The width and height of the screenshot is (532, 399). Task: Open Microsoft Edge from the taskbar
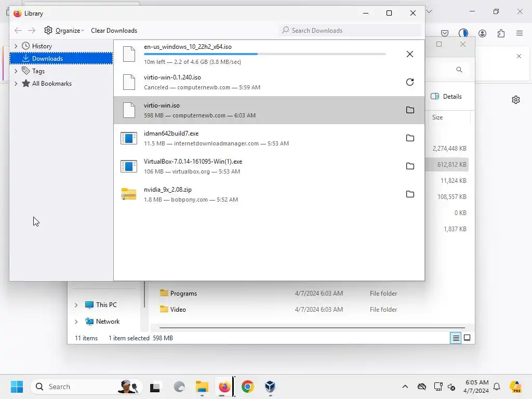tap(179, 387)
